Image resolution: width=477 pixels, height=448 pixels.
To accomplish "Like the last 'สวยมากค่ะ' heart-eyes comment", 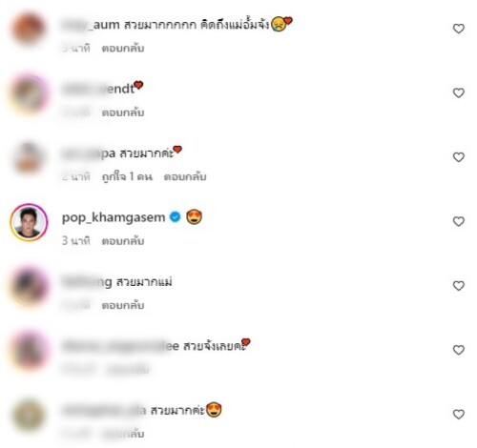I will tap(459, 414).
